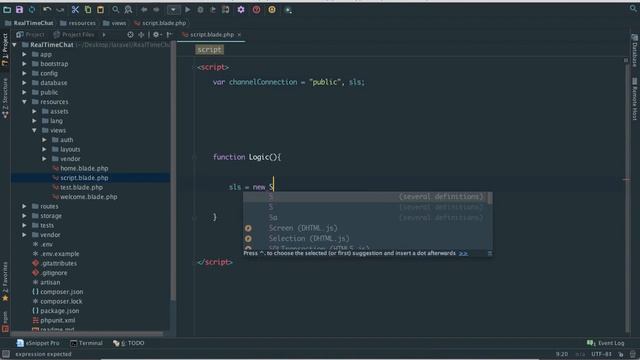Image resolution: width=640 pixels, height=360 pixels.
Task: Click the yellow circular toolbar icon
Action: 272,9
